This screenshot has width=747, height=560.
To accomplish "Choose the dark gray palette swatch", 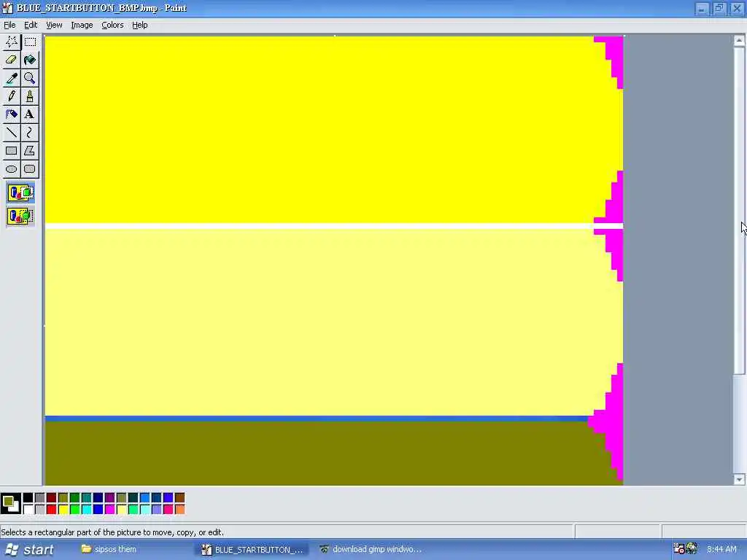I will click(39, 497).
